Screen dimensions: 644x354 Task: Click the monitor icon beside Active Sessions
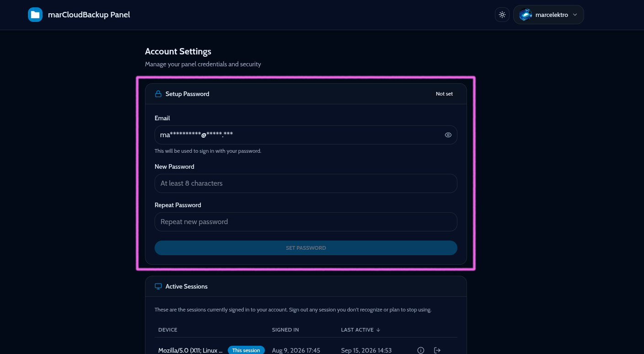pos(158,286)
